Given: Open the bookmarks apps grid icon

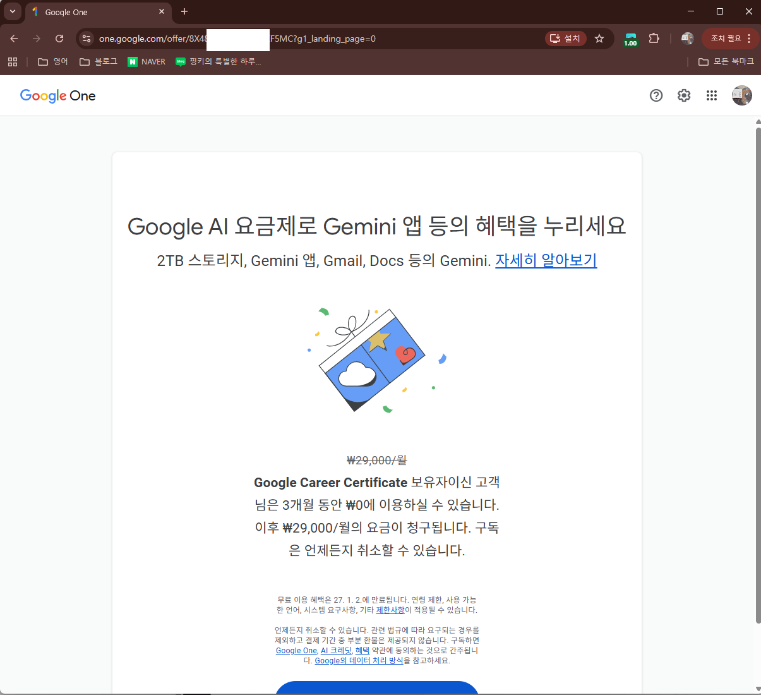Looking at the screenshot, I should point(13,61).
